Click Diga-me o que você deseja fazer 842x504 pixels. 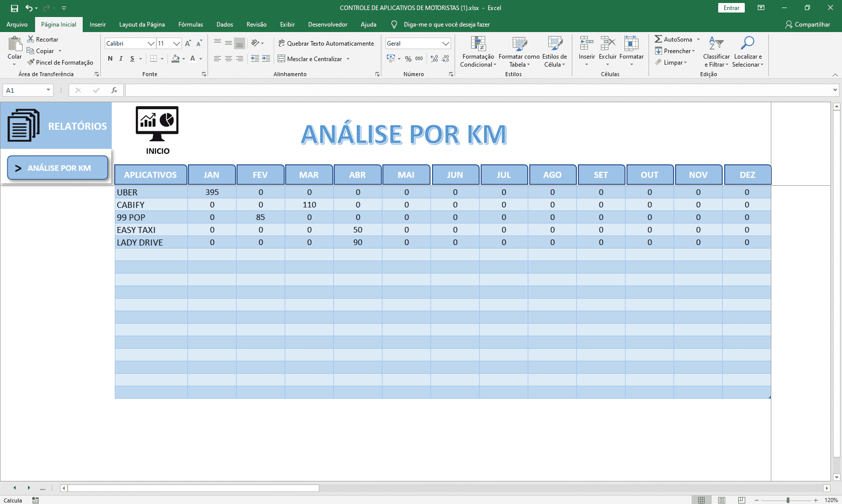coord(447,25)
